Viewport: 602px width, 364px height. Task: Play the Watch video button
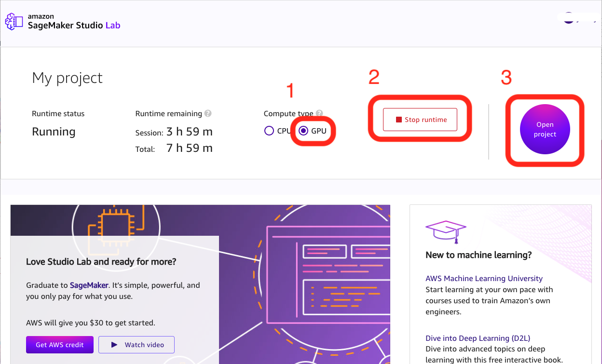[x=137, y=345]
